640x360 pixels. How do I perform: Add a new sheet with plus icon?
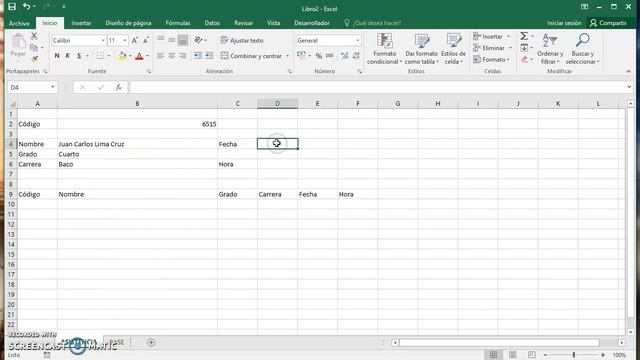(151, 342)
